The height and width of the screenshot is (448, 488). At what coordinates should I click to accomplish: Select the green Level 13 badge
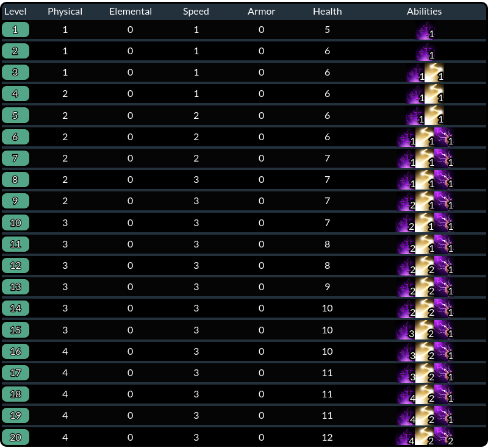click(x=16, y=286)
